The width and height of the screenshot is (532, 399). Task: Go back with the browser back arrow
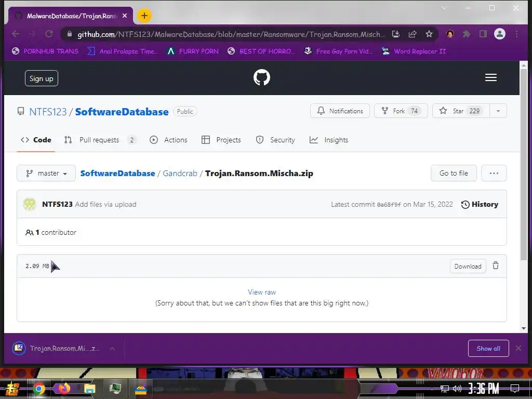click(x=16, y=34)
